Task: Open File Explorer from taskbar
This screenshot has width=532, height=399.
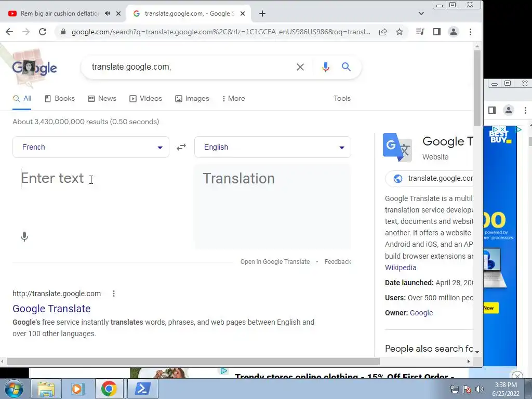Action: pyautogui.click(x=46, y=389)
